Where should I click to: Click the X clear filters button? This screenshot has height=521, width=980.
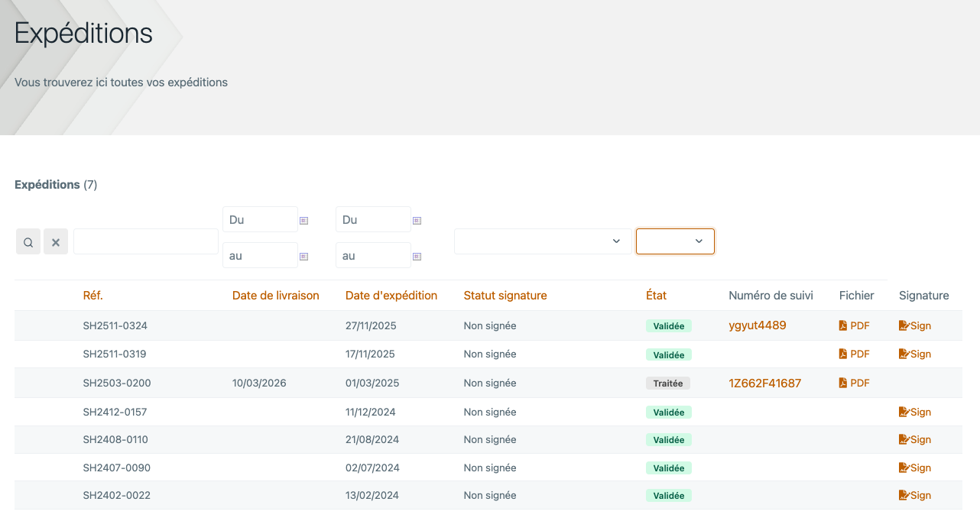coord(56,242)
